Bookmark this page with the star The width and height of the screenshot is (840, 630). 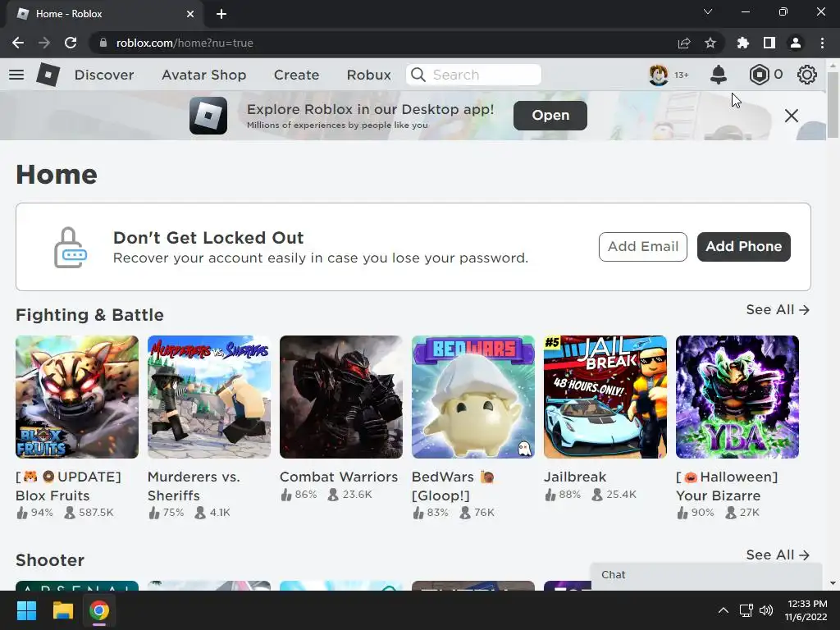pos(710,43)
